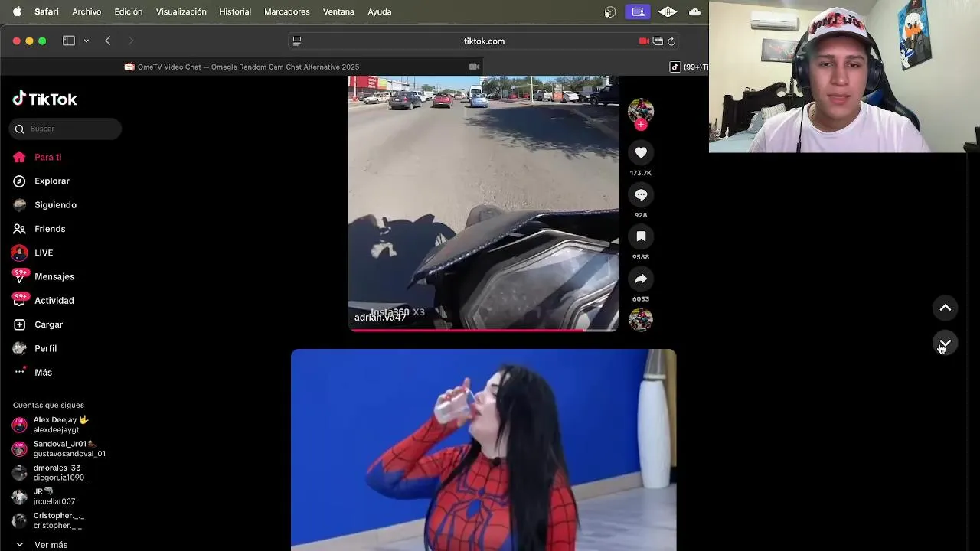This screenshot has width=980, height=551.
Task: Share the motorcycle video
Action: [641, 279]
